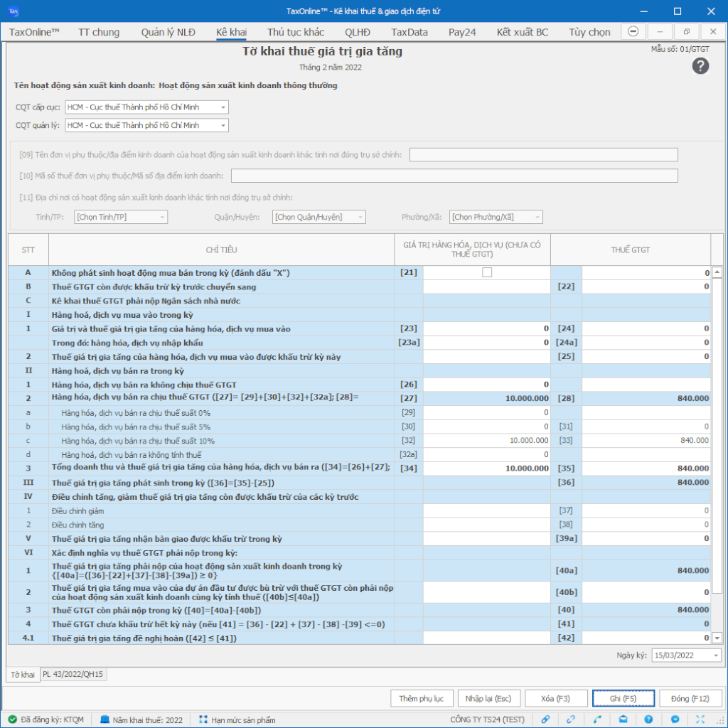Click the full-screen expand icon in status bar
This screenshot has width=728, height=728.
[700, 719]
